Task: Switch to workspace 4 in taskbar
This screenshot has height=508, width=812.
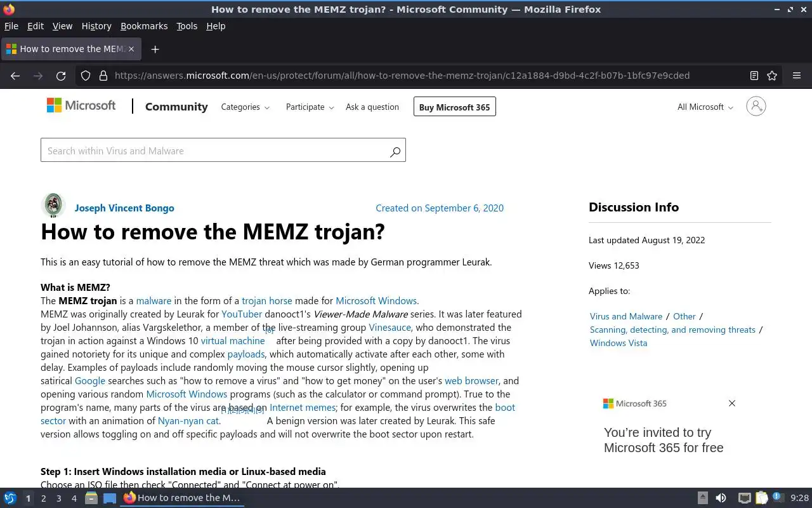Action: [74, 498]
